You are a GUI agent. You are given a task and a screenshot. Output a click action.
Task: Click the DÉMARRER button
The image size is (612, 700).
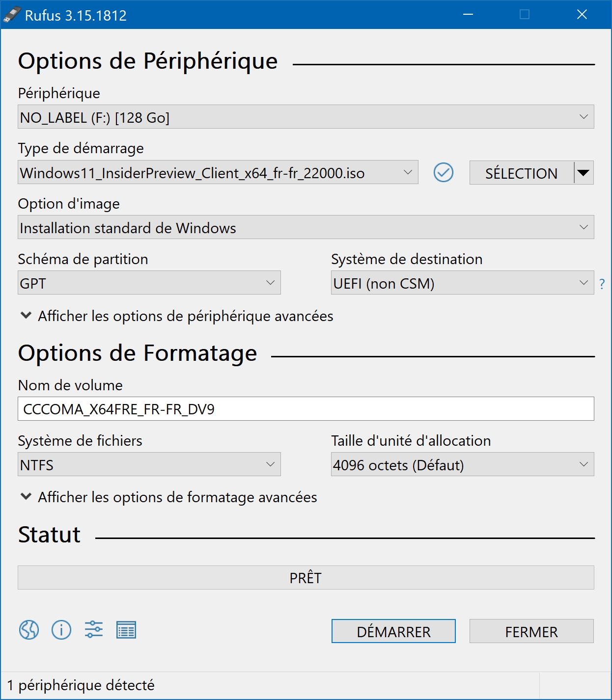(393, 631)
